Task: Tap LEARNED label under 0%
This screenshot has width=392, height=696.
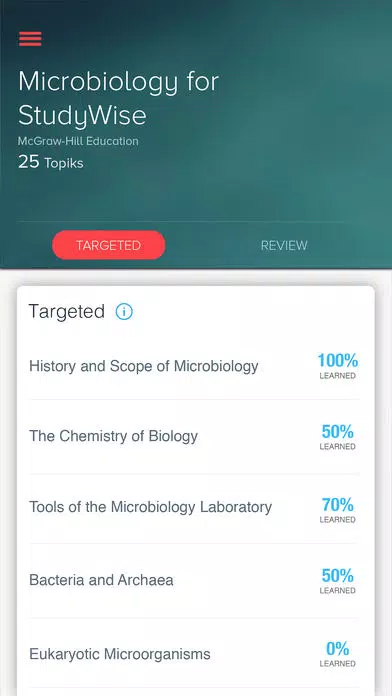Action: pyautogui.click(x=337, y=664)
